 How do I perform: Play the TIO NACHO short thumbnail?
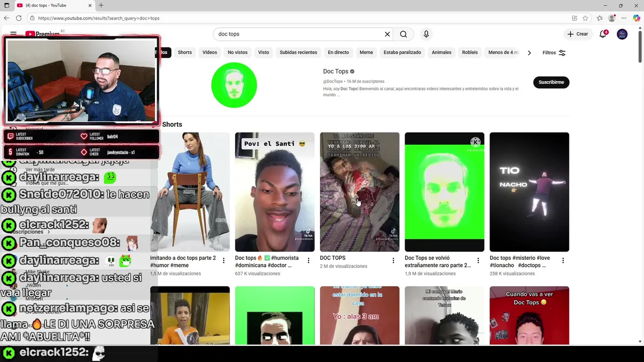[529, 192]
